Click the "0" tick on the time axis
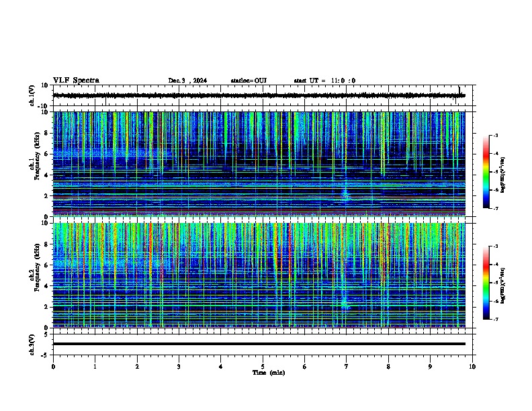 click(x=53, y=367)
